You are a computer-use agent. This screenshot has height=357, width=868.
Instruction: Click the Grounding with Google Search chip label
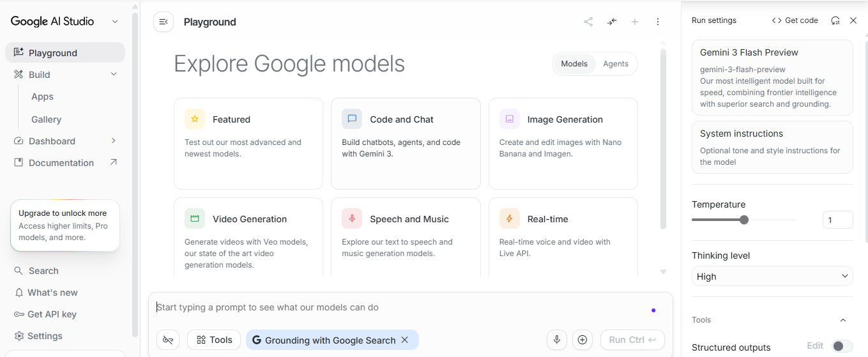(x=330, y=340)
